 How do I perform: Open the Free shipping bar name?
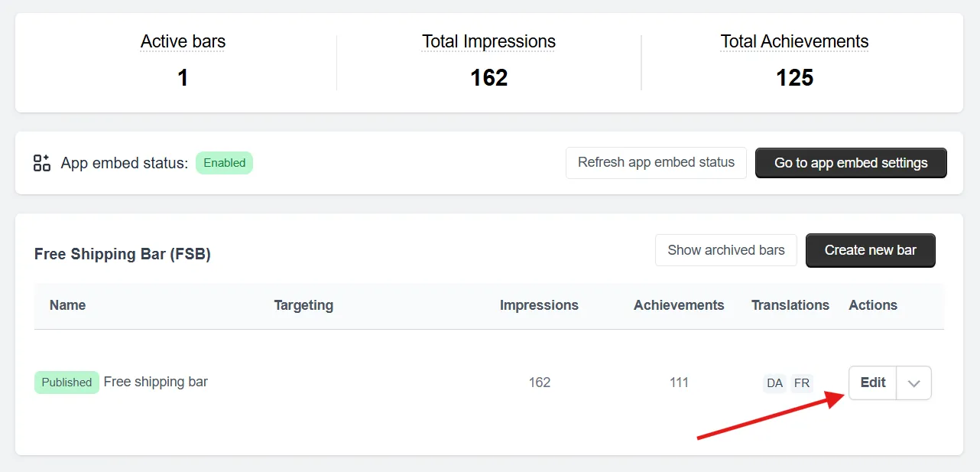(x=156, y=382)
